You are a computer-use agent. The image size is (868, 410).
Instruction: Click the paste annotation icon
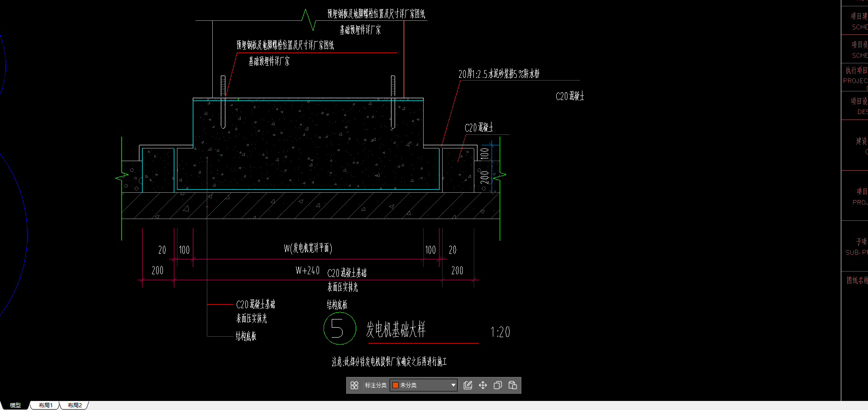513,385
